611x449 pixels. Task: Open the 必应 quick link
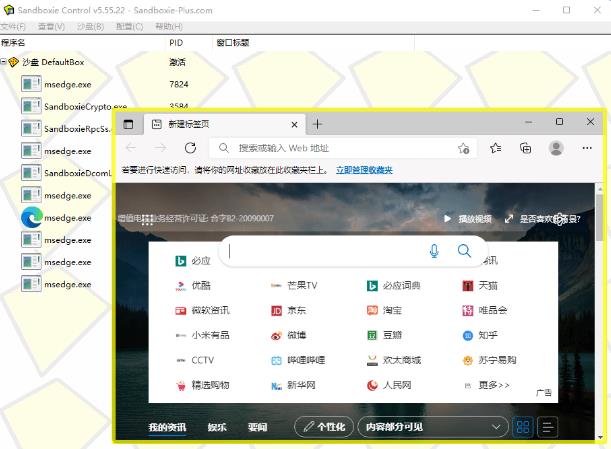tap(193, 261)
